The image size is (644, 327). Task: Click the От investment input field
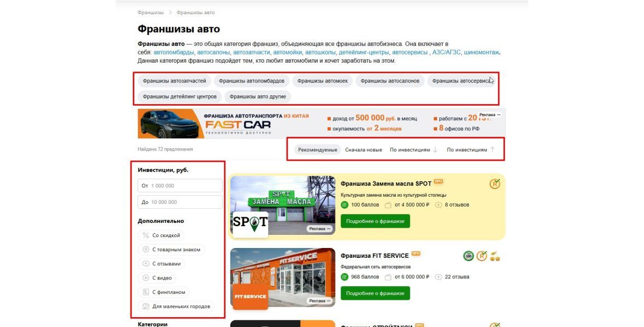(x=180, y=185)
